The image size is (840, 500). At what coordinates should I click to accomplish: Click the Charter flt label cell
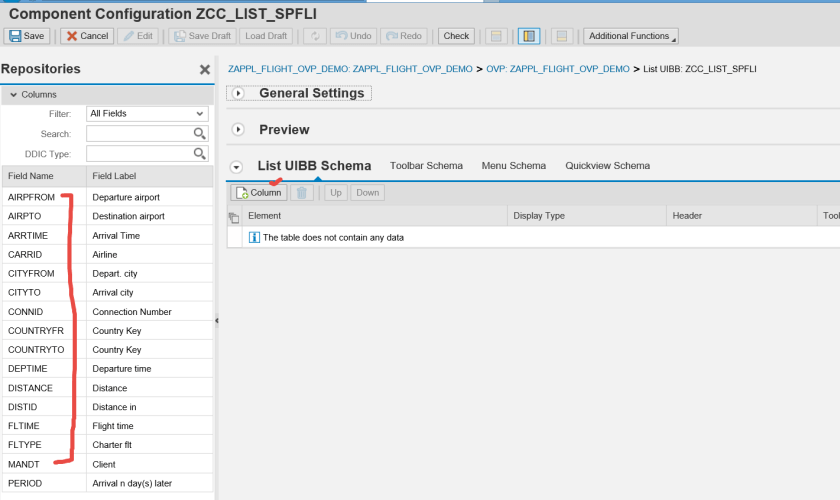point(149,445)
